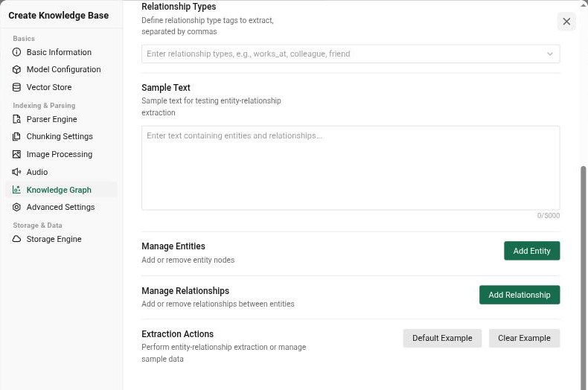This screenshot has height=390, width=588.
Task: Go to Audio settings
Action: tap(61, 172)
